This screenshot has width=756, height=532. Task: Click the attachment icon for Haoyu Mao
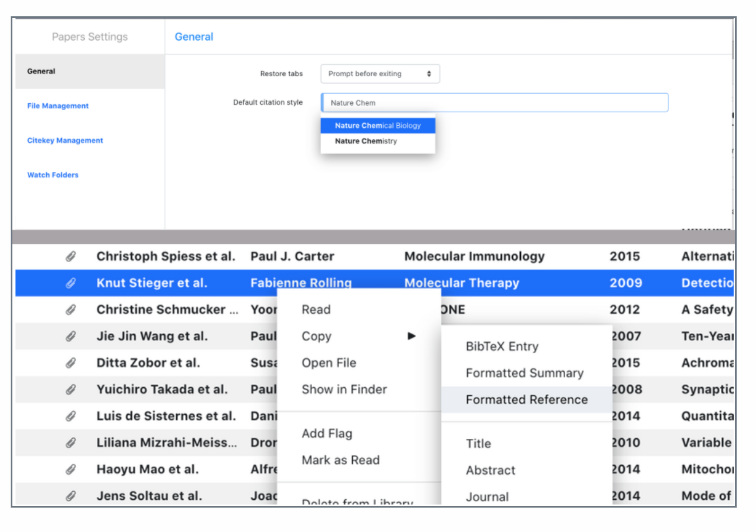71,469
